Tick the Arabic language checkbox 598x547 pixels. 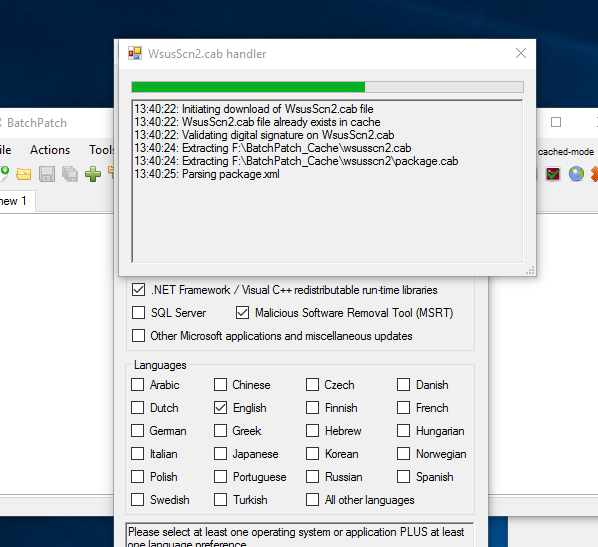[x=138, y=385]
